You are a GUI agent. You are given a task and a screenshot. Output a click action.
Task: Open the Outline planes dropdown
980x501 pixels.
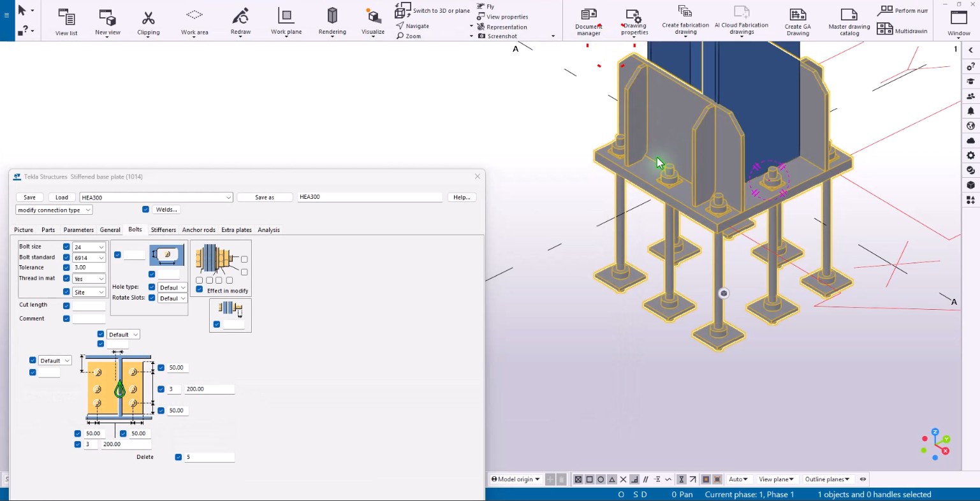[826, 479]
